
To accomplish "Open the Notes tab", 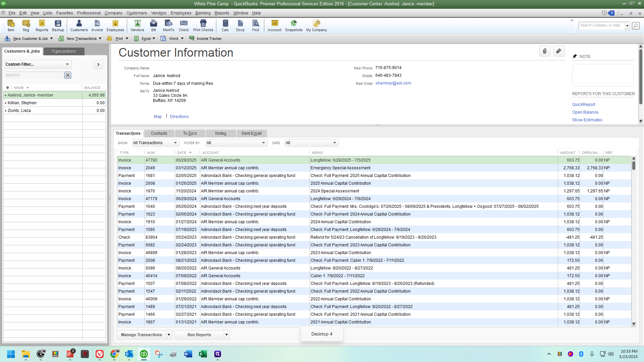I will 221,133.
